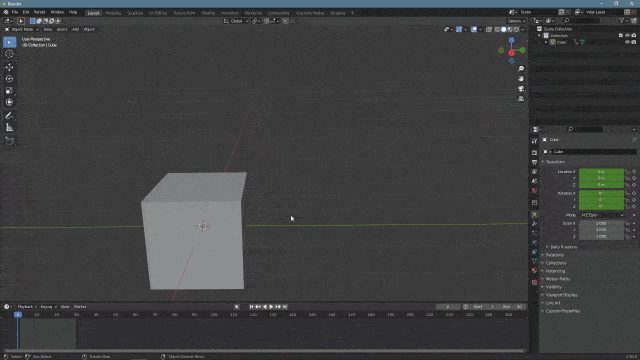
Task: Expand the Delta Transform panel
Action: (562, 247)
